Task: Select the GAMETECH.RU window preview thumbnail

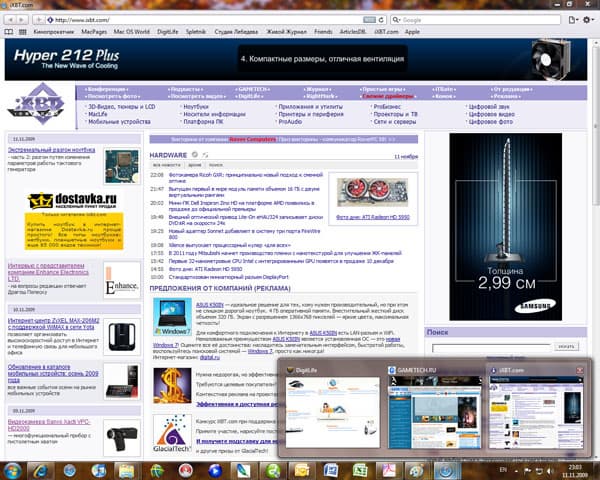Action: pos(434,412)
